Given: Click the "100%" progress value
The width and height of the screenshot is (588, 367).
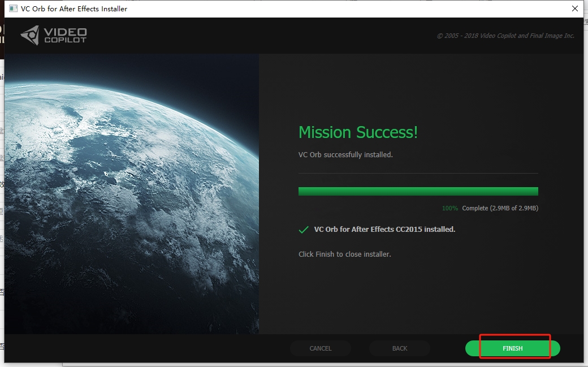Looking at the screenshot, I should [450, 208].
